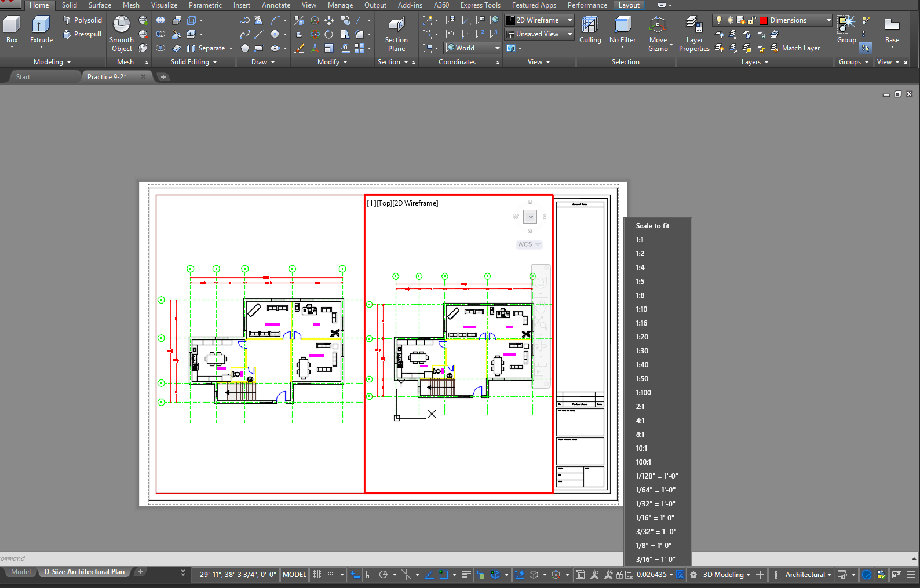Image resolution: width=920 pixels, height=588 pixels.
Task: Expand the World UCS dropdown
Action: click(472, 48)
